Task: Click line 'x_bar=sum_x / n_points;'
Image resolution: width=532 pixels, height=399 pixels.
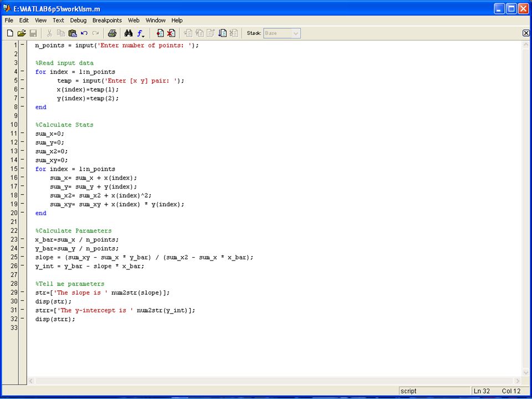Action: [x=77, y=239]
